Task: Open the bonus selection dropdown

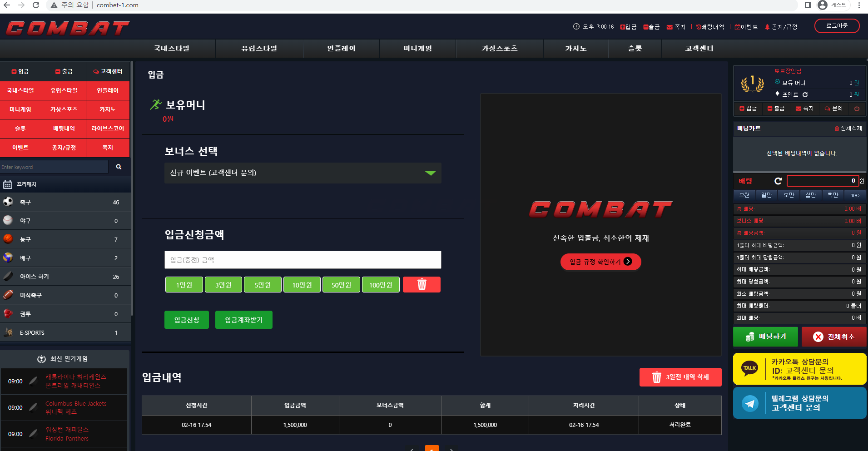Action: (x=303, y=173)
